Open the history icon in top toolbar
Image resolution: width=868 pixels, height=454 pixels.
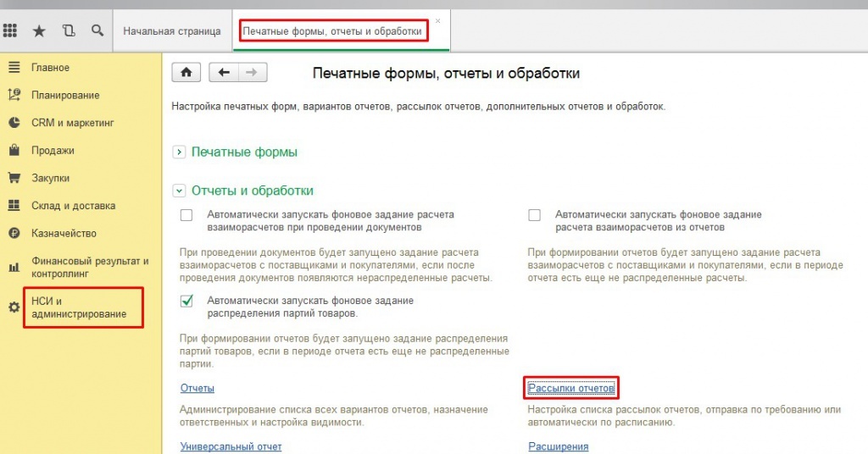69,30
